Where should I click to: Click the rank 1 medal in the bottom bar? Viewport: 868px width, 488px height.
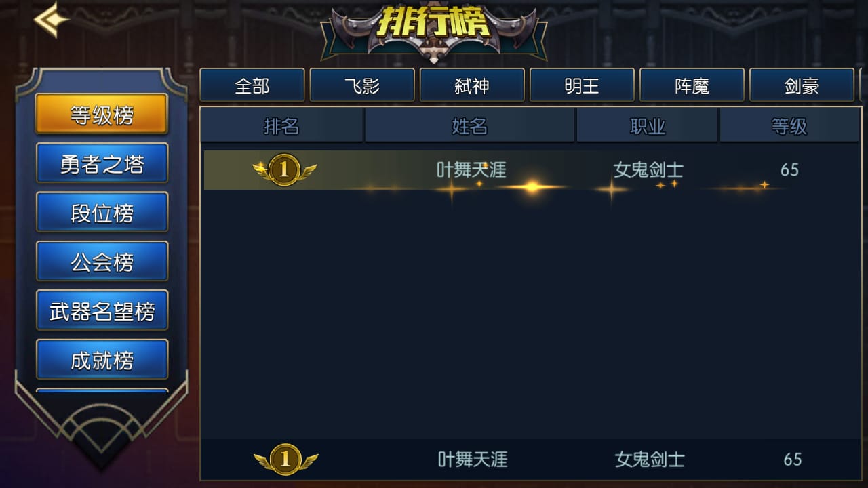[x=285, y=460]
